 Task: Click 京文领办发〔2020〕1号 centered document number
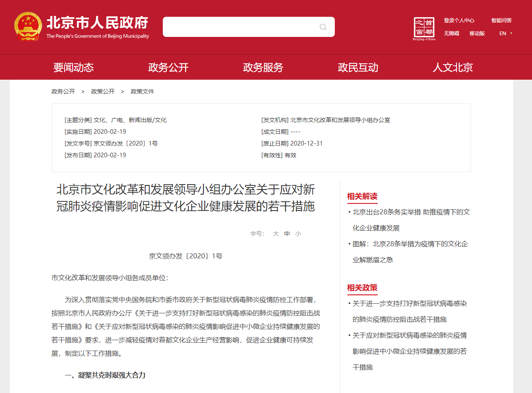(x=186, y=256)
